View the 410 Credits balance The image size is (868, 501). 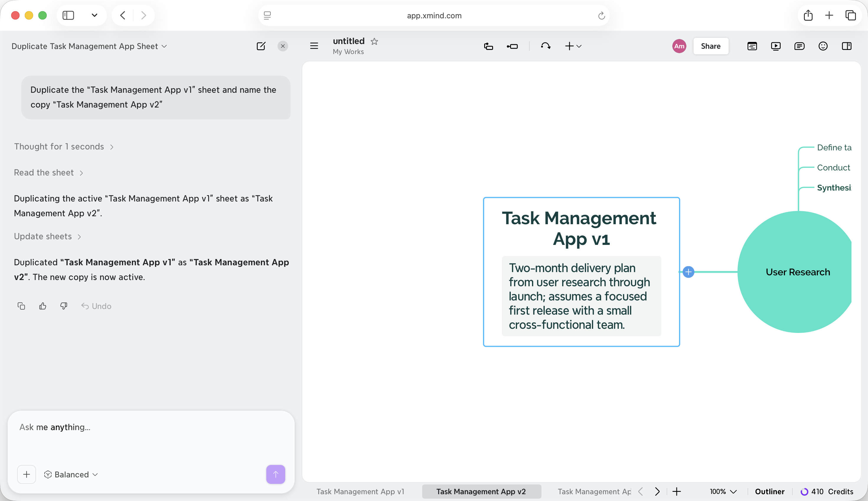click(827, 491)
